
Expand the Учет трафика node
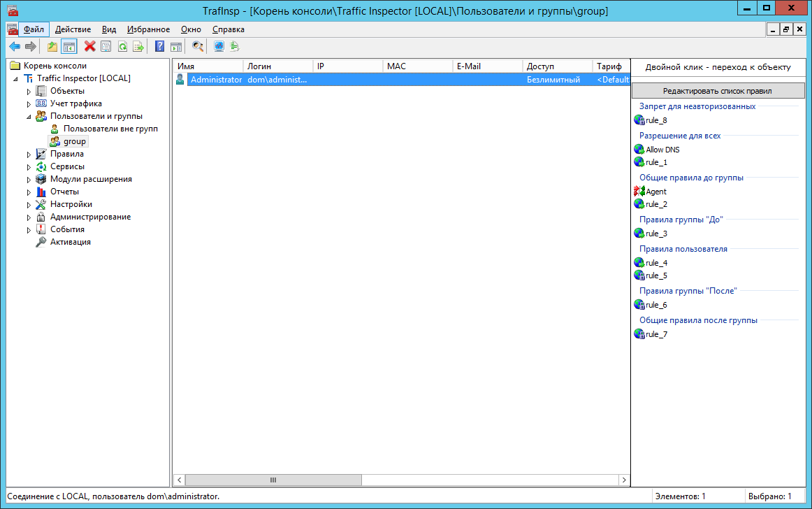tap(29, 103)
